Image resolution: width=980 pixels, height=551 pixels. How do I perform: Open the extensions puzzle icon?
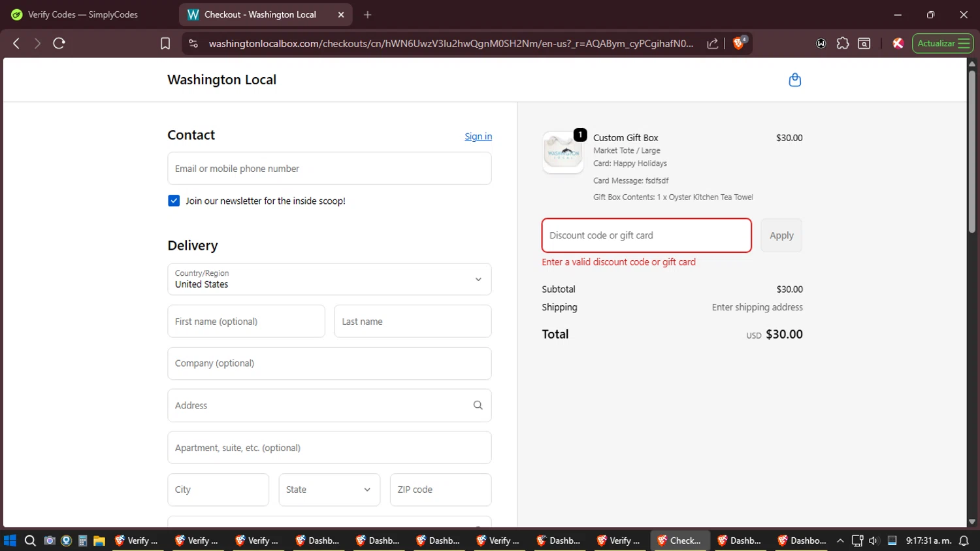pos(843,43)
